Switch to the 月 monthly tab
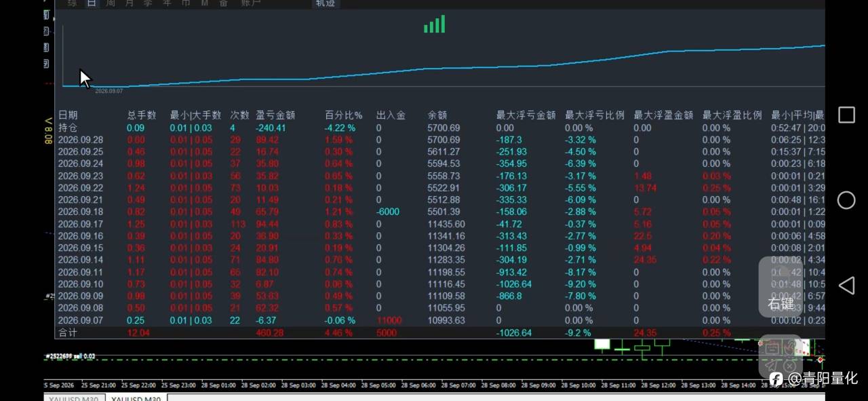Screen dimensions: 868x401 129,3
